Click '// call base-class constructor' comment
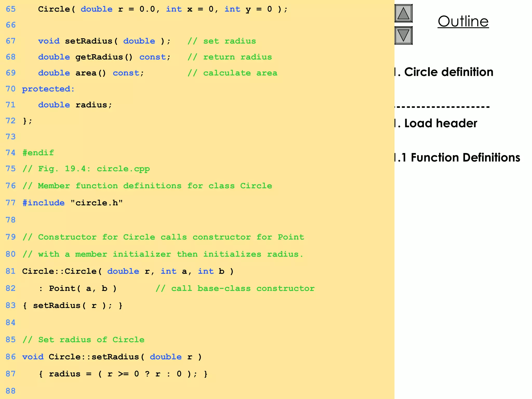The height and width of the screenshot is (399, 532). (x=235, y=288)
